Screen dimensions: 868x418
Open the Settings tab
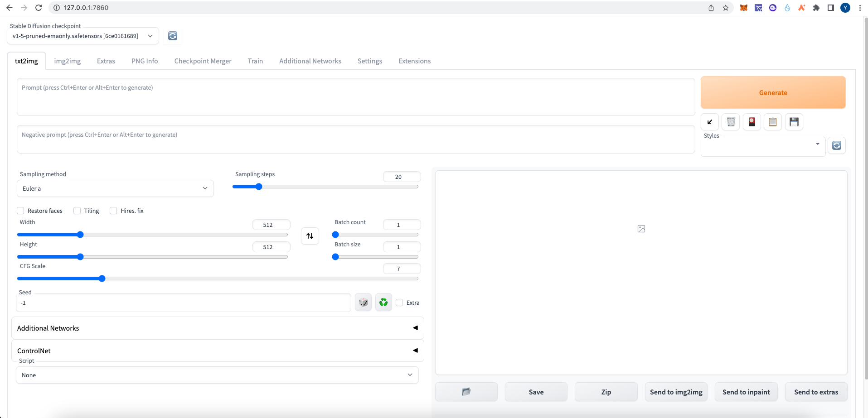tap(370, 61)
